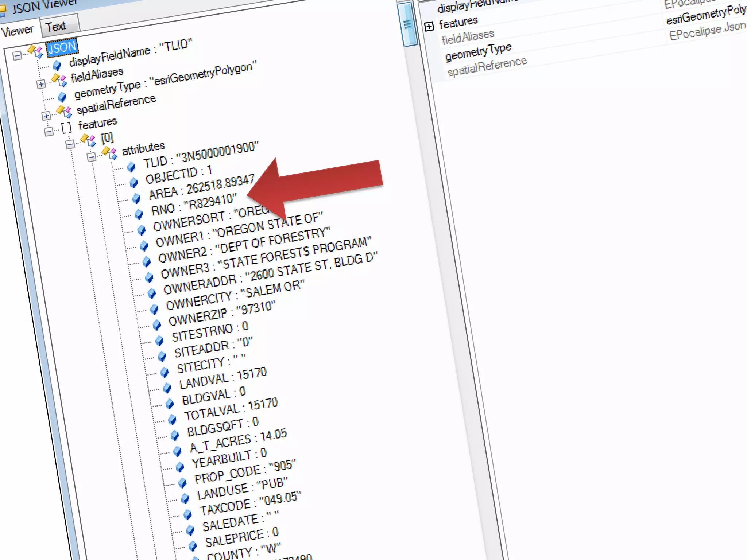Click the [0] object icon
This screenshot has height=560, width=747.
pos(88,140)
